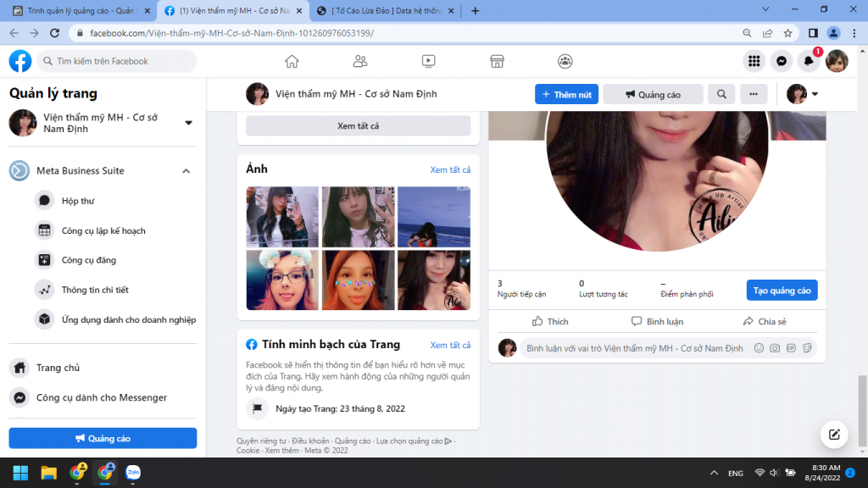Screen dimensions: 868x488
Task: Open the first photo thumbnail in Ảnh
Action: click(x=282, y=216)
